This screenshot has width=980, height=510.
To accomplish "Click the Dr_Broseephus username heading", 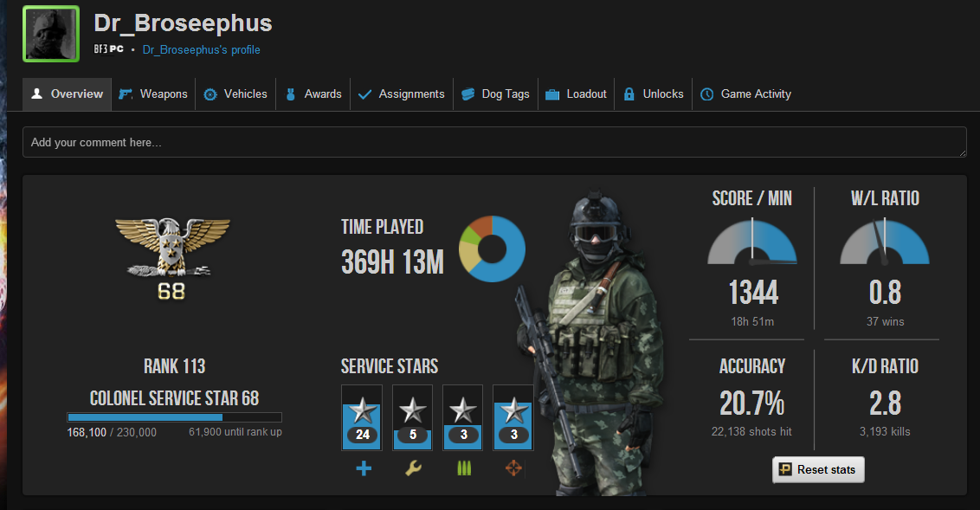I will 184,23.
